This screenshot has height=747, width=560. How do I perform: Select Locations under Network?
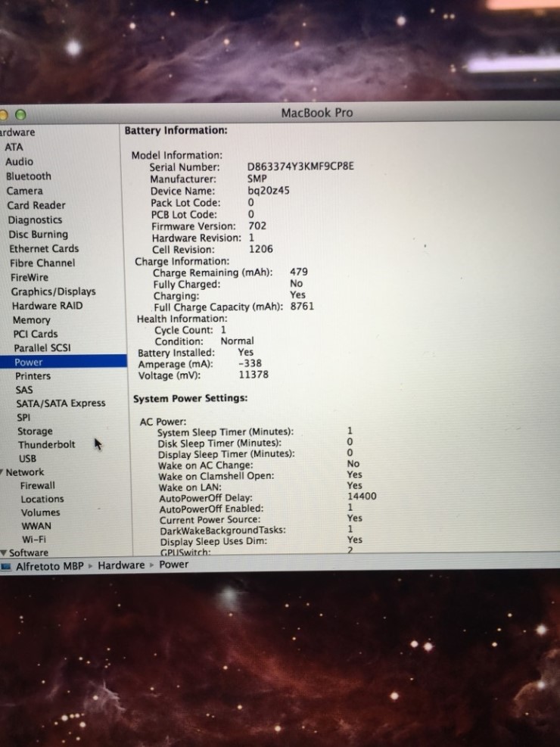coord(42,500)
